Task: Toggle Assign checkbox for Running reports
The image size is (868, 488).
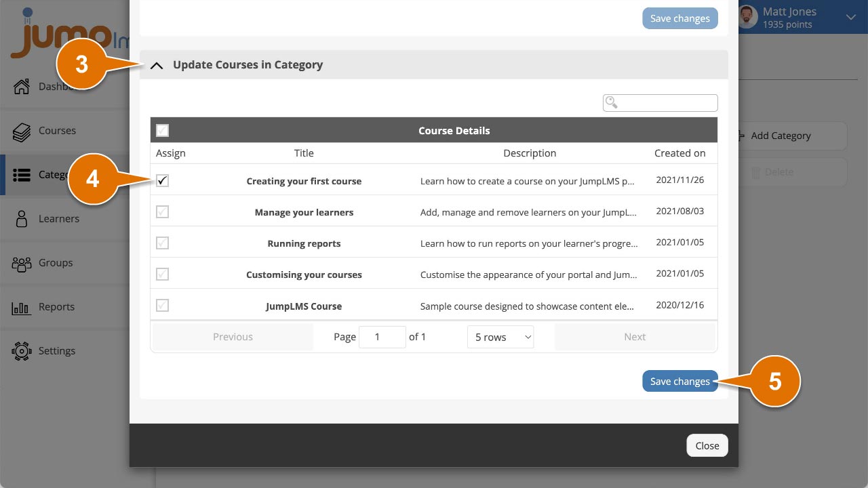Action: coord(162,243)
